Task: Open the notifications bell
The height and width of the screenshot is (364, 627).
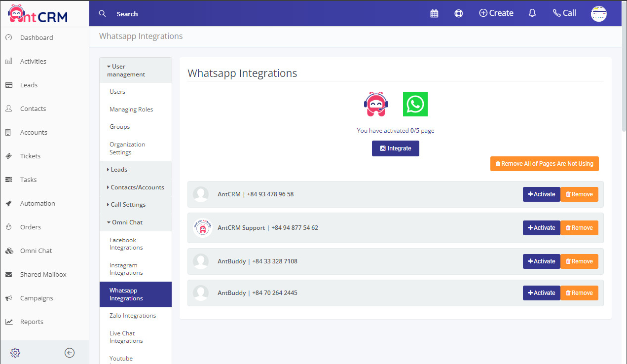Action: pyautogui.click(x=532, y=13)
